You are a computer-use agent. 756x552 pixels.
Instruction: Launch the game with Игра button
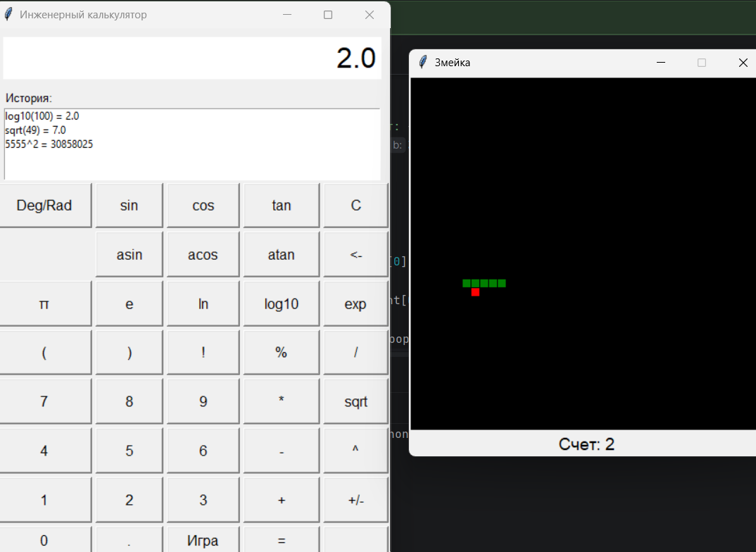[x=203, y=540]
